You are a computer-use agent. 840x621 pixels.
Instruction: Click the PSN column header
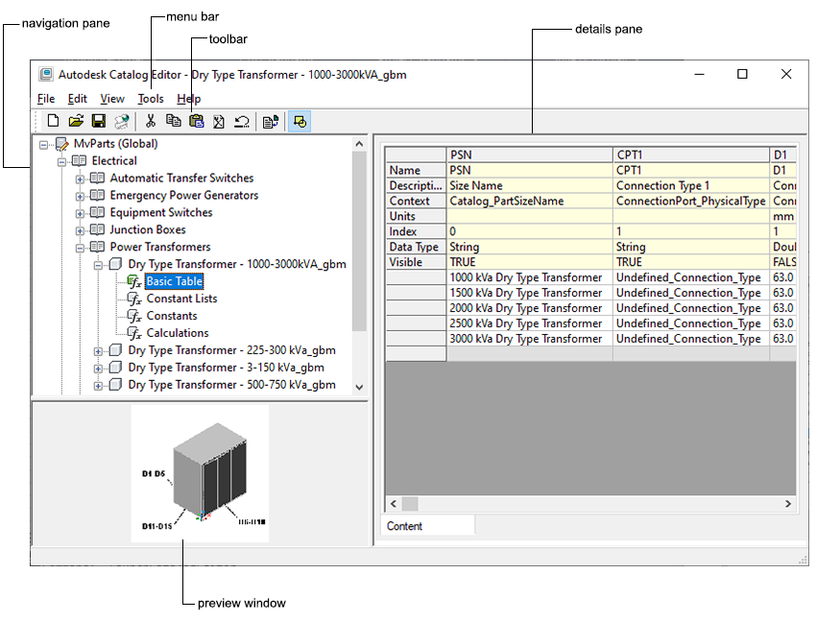point(529,155)
